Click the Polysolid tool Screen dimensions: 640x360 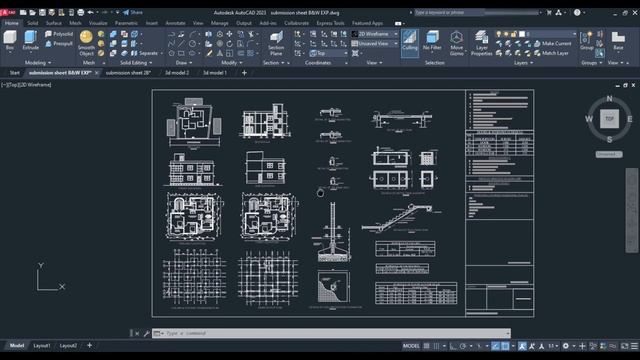(59, 34)
